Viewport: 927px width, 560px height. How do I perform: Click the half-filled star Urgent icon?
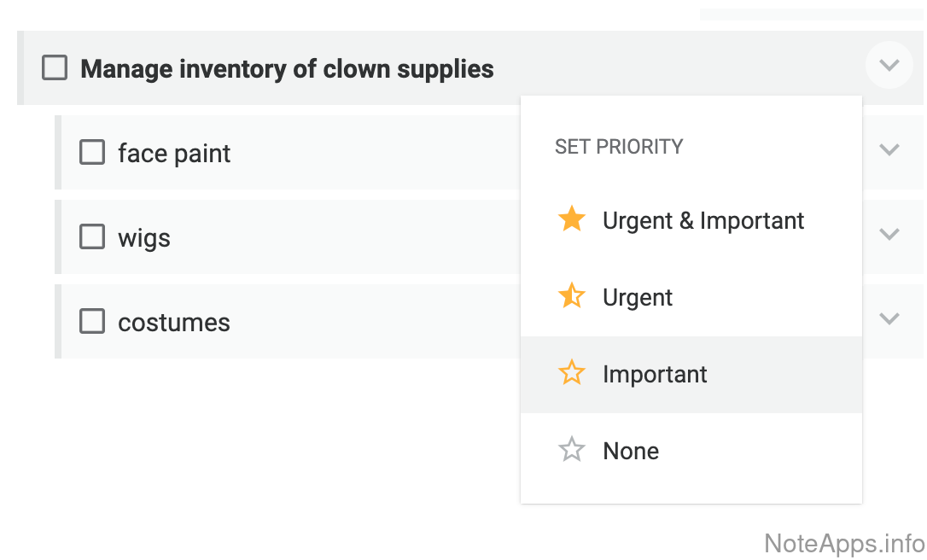(571, 297)
